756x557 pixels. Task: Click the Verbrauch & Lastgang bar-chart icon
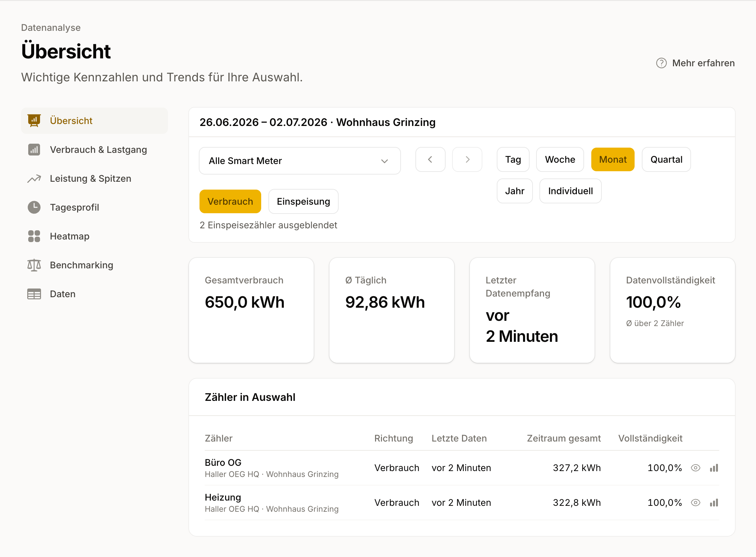(x=34, y=150)
